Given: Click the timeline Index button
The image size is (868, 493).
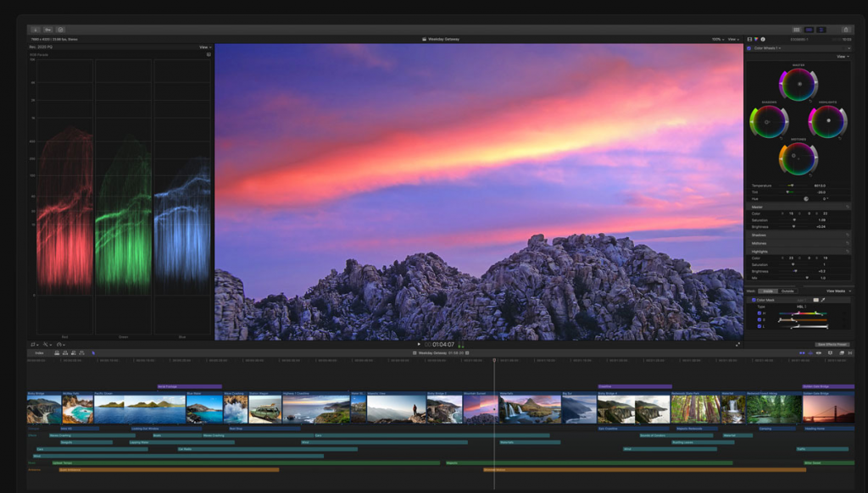Looking at the screenshot, I should 39,352.
